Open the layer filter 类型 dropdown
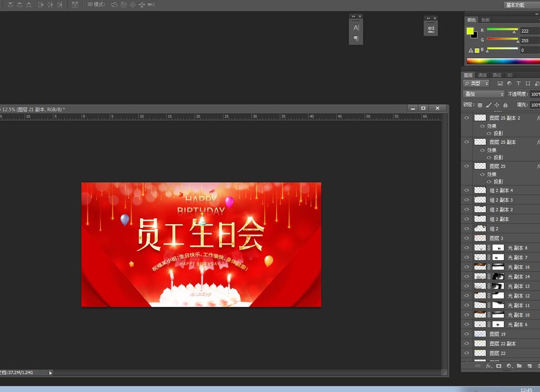540x392 pixels. [476, 83]
